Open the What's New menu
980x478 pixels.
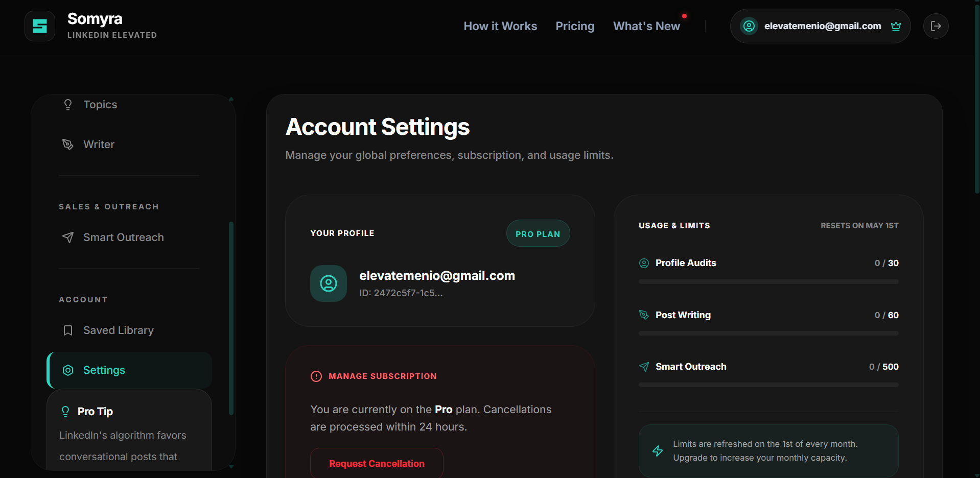pos(646,26)
